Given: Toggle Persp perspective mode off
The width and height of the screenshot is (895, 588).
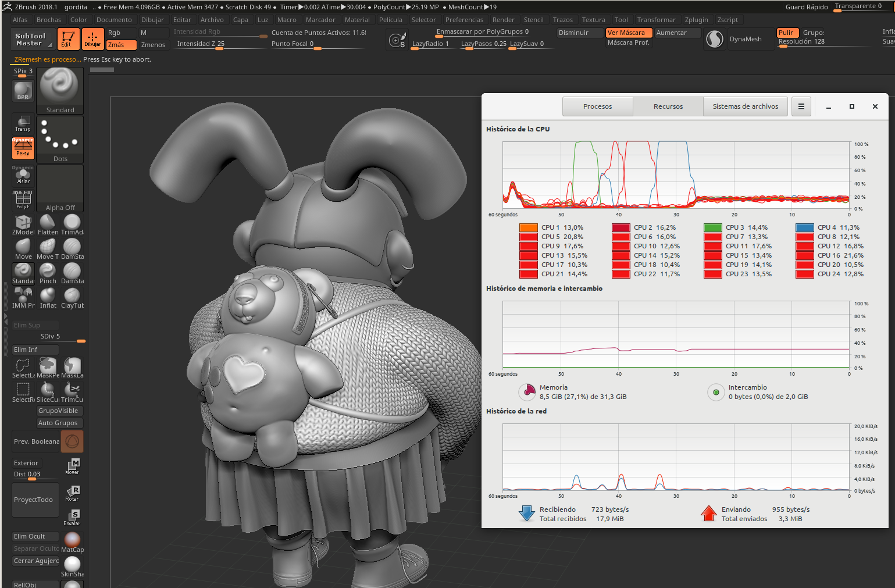Looking at the screenshot, I should click(23, 148).
